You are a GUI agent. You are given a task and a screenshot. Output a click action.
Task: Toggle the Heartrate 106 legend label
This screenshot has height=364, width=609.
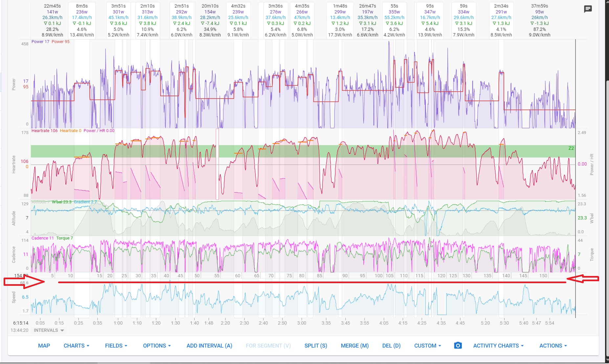(44, 131)
